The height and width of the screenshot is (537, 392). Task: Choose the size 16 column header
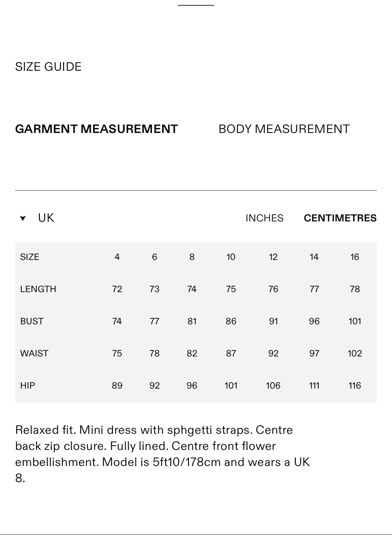coord(354,257)
